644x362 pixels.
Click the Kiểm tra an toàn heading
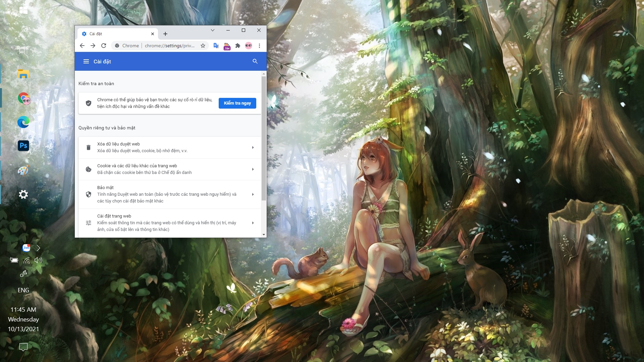pos(96,83)
